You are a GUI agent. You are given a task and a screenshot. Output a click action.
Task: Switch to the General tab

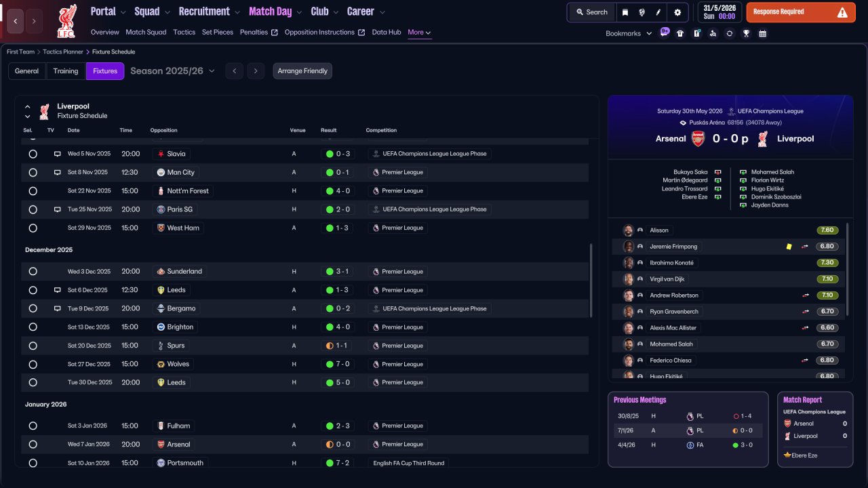click(x=27, y=71)
